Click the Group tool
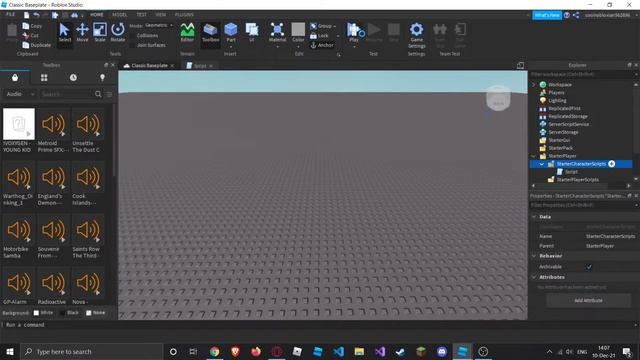 point(321,26)
